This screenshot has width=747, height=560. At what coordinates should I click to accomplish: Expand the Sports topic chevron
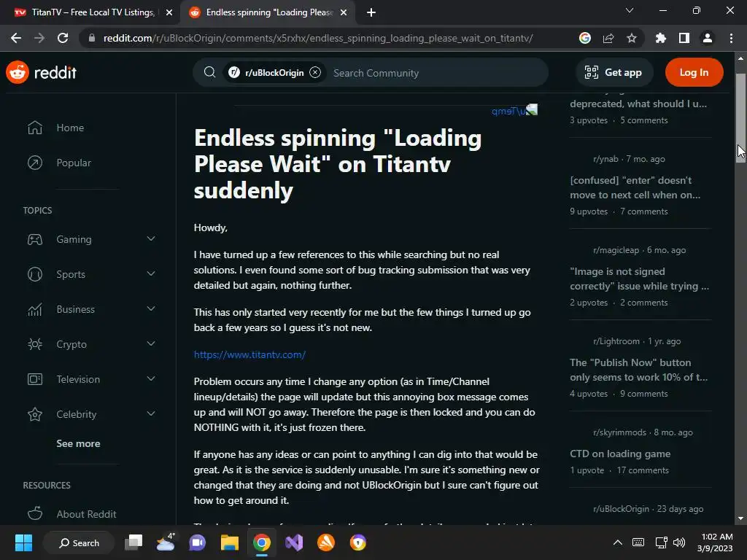pos(151,274)
